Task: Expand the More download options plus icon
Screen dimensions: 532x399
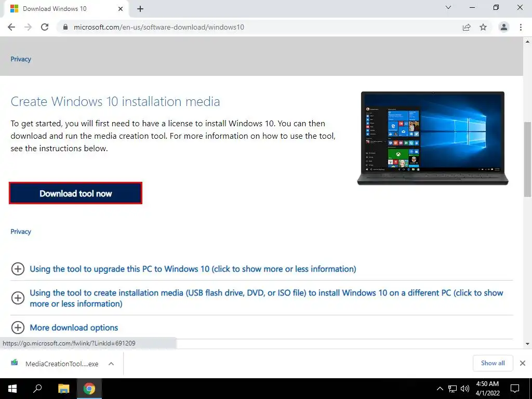Action: (x=18, y=327)
